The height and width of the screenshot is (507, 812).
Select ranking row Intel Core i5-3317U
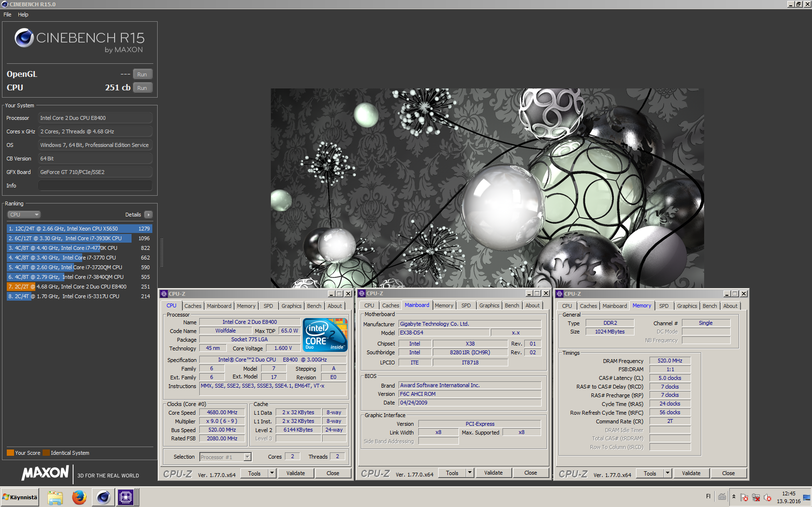coord(79,296)
